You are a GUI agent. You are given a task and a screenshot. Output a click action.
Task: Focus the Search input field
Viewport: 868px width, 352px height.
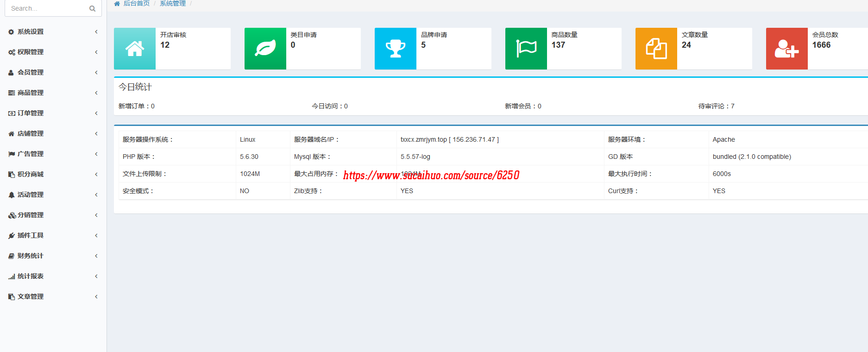[46, 8]
